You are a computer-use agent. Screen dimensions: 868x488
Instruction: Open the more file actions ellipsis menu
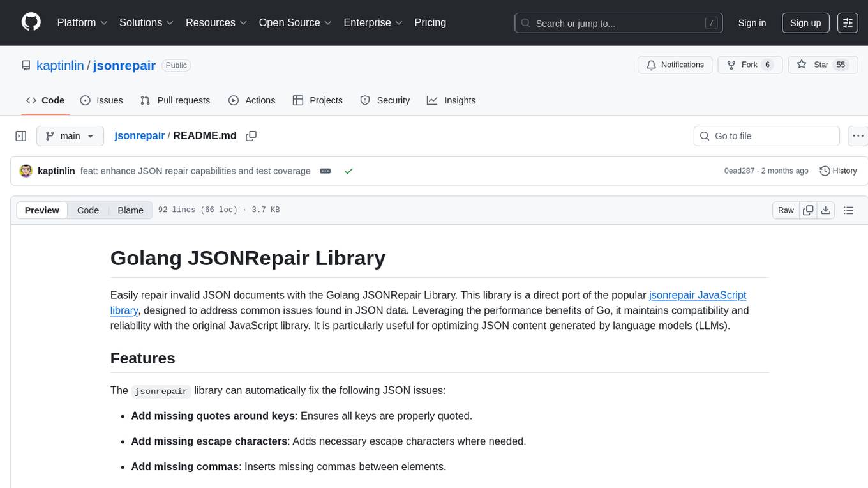(x=858, y=136)
